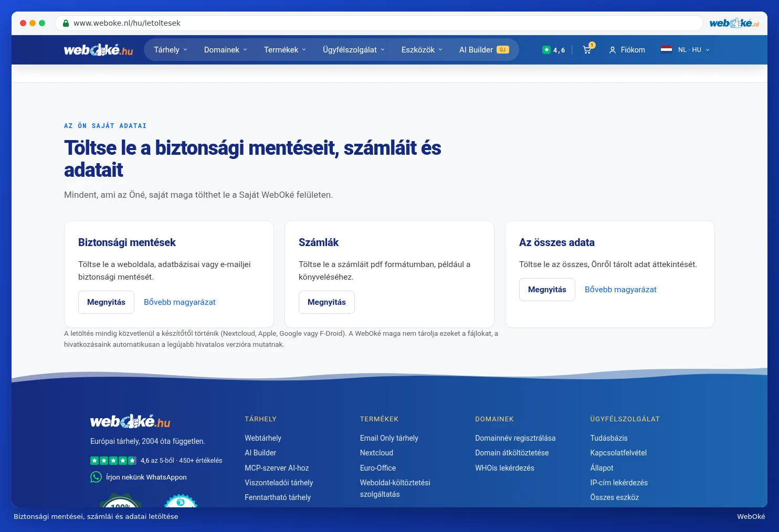Click the Fiókom account person icon

click(x=612, y=50)
